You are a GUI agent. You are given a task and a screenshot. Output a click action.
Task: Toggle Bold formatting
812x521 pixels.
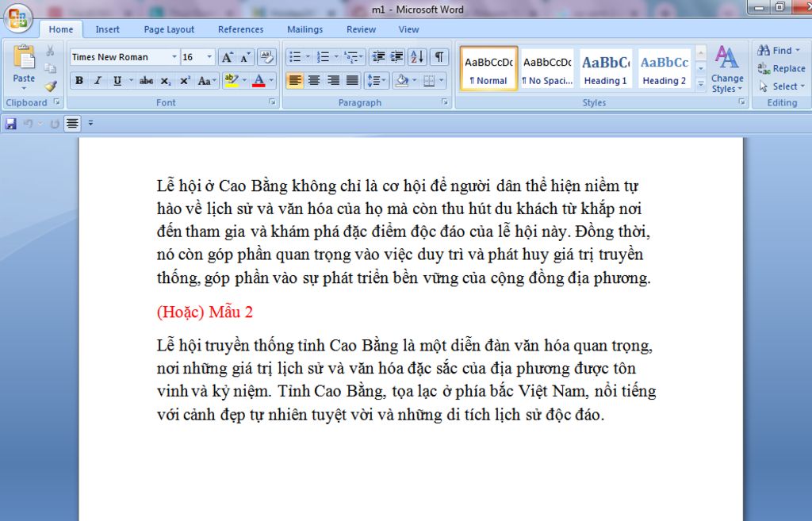[79, 80]
